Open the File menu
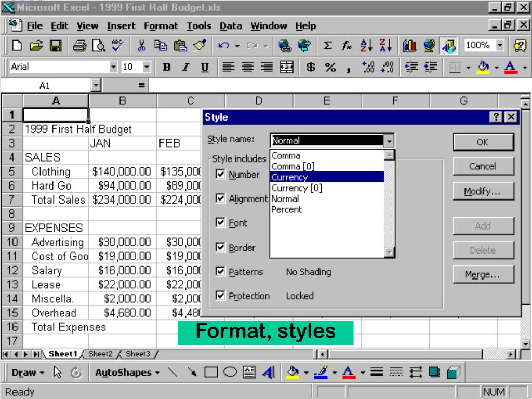Image resolution: width=532 pixels, height=399 pixels. coord(35,26)
